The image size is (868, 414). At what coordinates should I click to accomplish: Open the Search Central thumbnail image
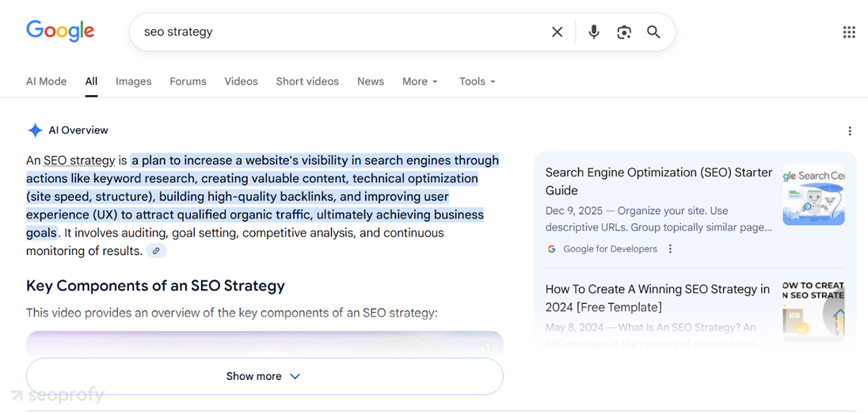pyautogui.click(x=813, y=194)
